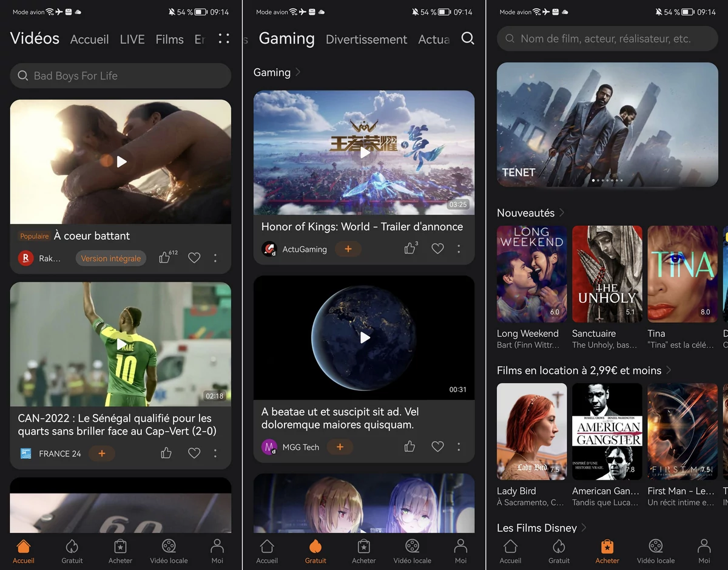Open more options for Honor of Kings trailer

(459, 248)
